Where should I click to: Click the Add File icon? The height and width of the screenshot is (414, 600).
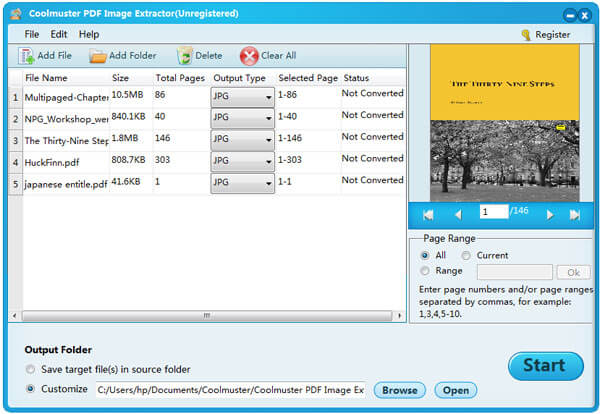(x=26, y=56)
